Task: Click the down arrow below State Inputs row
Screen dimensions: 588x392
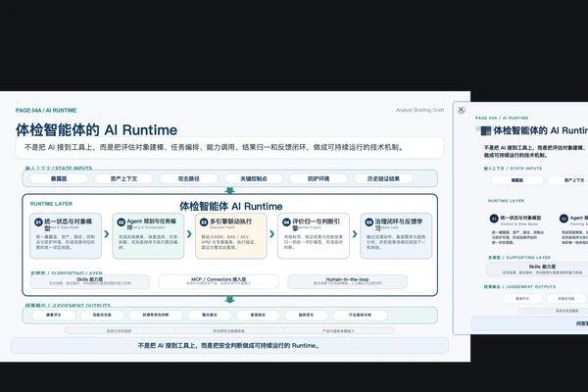Action: pyautogui.click(x=230, y=190)
